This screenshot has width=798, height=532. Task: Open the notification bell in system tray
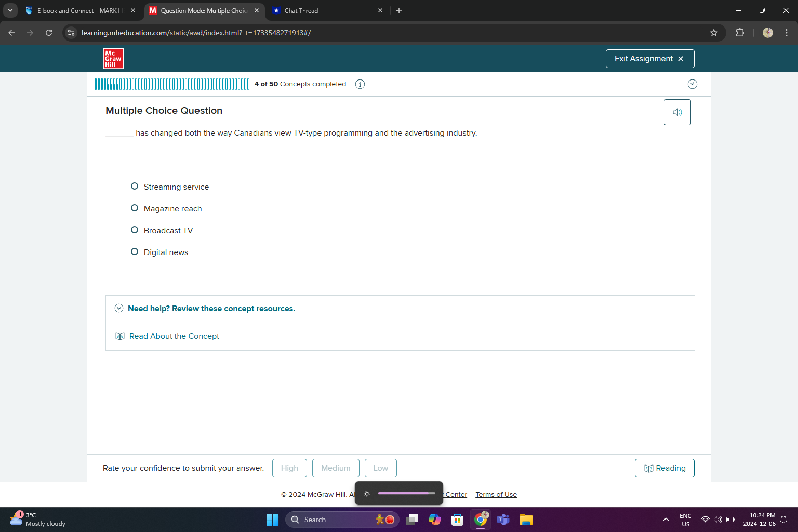coord(784,520)
